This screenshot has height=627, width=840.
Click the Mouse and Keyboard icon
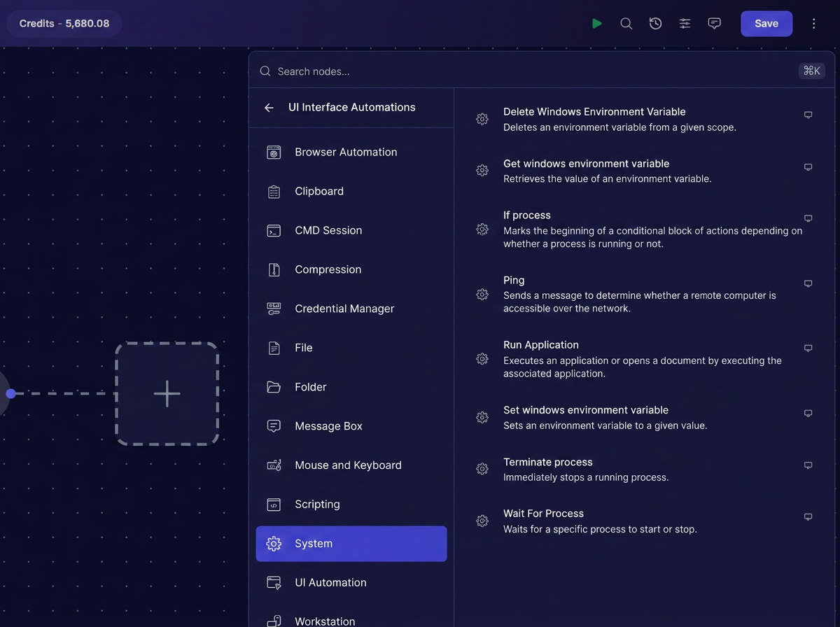click(274, 466)
